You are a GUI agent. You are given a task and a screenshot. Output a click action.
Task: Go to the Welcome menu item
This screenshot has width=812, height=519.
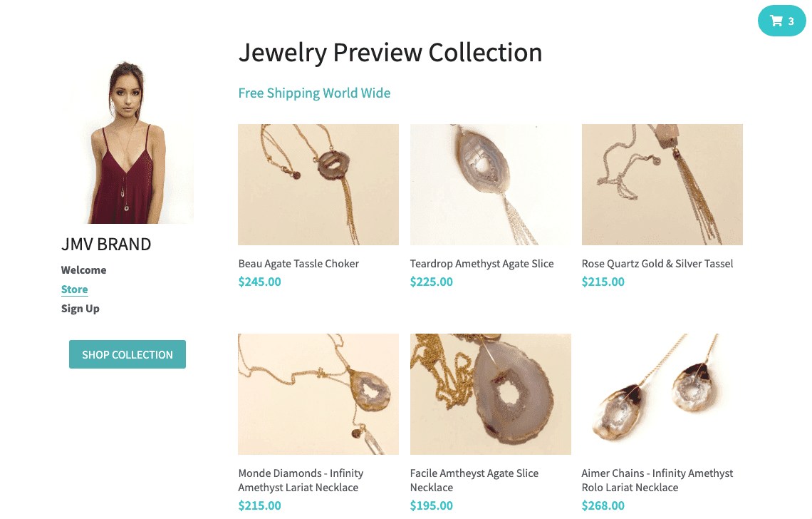click(x=84, y=270)
